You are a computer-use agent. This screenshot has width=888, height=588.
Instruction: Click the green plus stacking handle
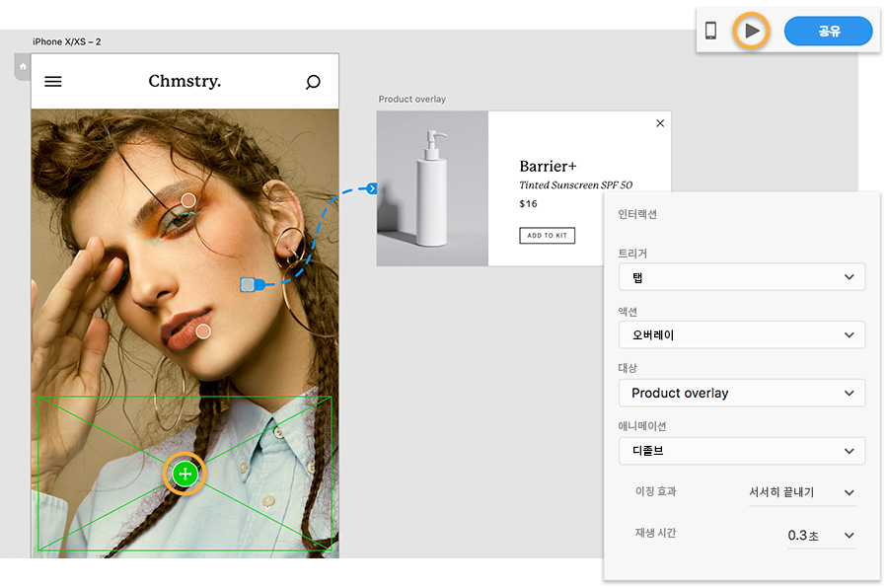pos(185,475)
